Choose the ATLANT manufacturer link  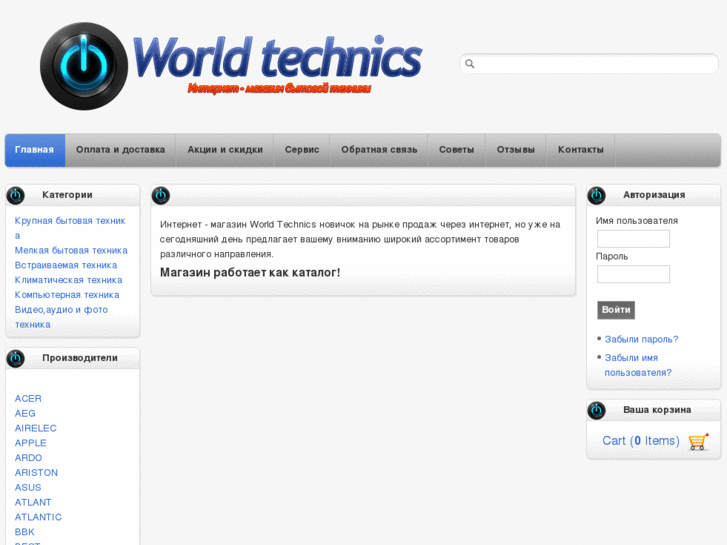tap(33, 503)
